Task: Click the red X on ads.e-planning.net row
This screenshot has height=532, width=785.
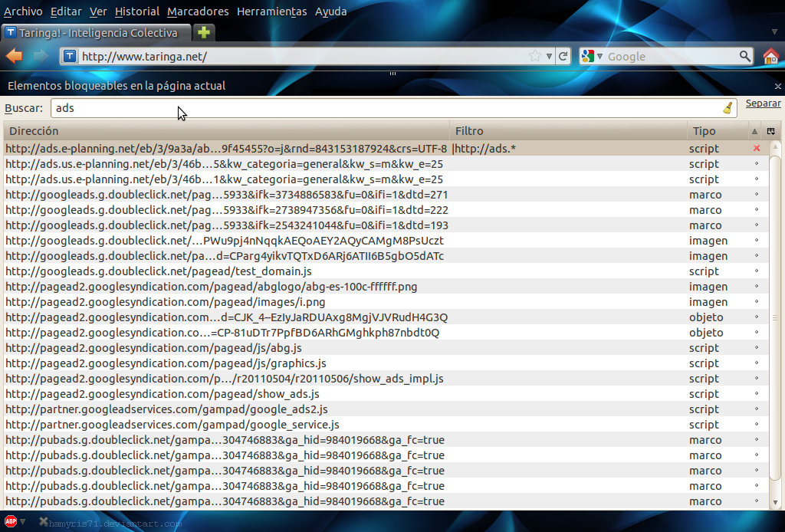Action: click(757, 148)
